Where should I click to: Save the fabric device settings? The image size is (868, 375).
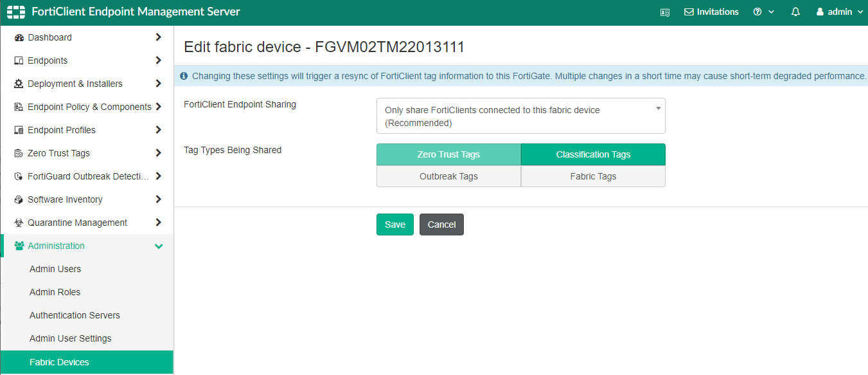394,224
